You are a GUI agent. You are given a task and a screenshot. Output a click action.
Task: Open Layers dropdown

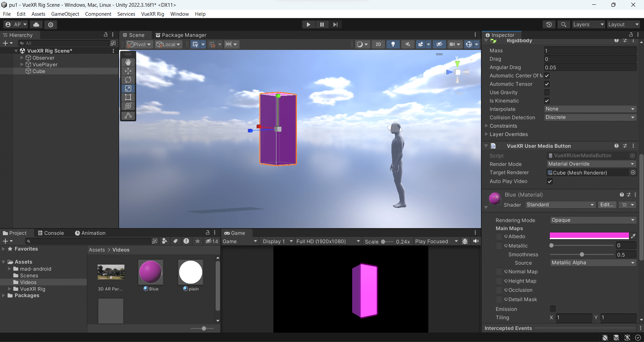pyautogui.click(x=588, y=24)
